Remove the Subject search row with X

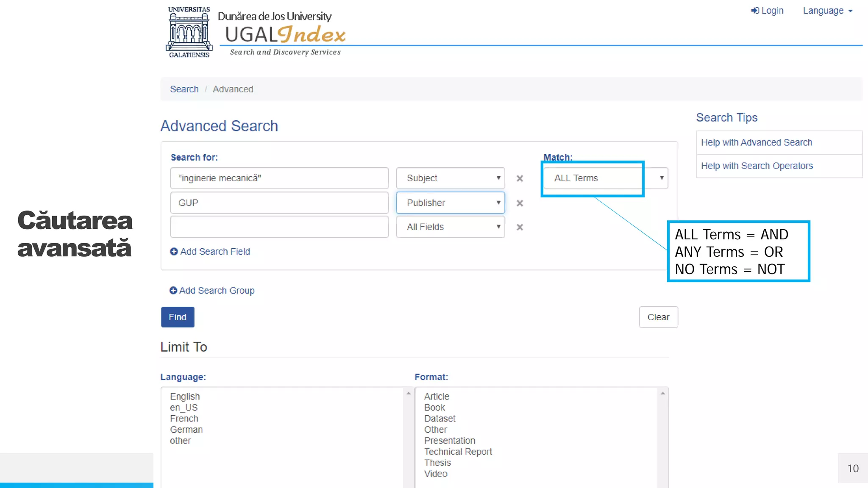[520, 179]
